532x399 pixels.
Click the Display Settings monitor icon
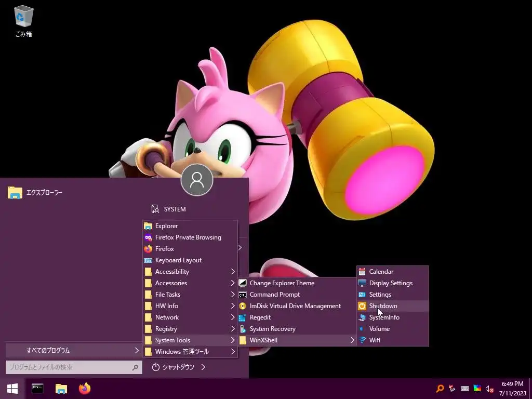point(362,283)
